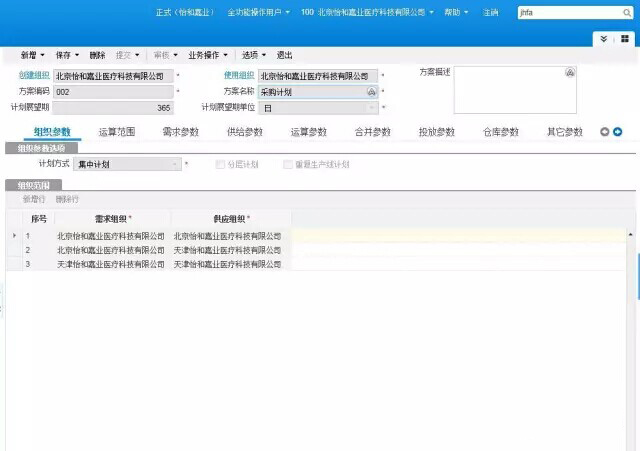Click 组织参数选项 section header
The width and height of the screenshot is (640, 451).
[x=41, y=148]
